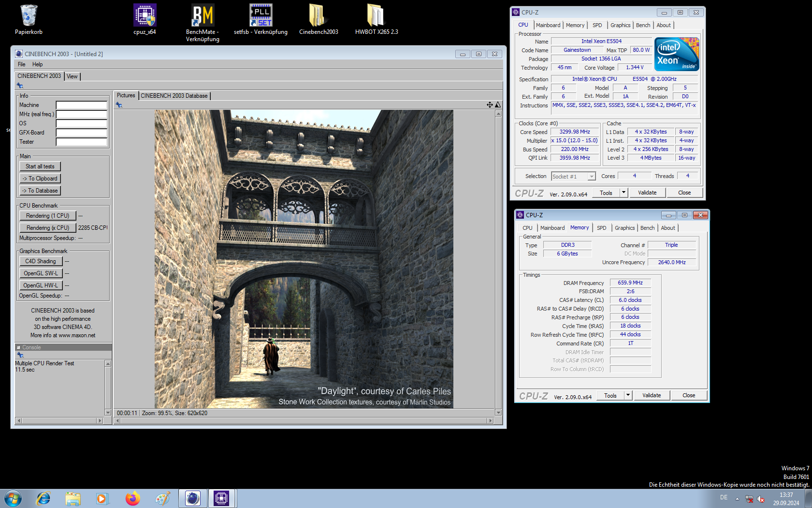This screenshot has height=508, width=812.
Task: Launch Firefox from the taskbar
Action: (132, 498)
